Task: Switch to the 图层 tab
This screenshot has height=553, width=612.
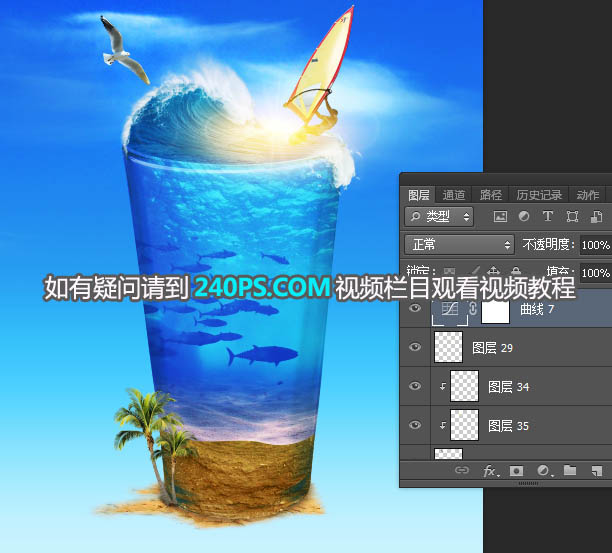Action: coord(418,194)
